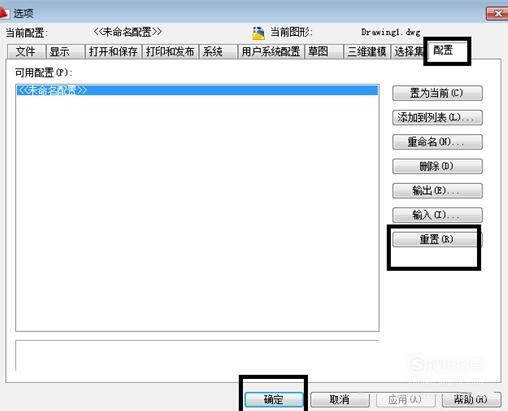Open the 三维建模 tab
The width and height of the screenshot is (508, 411).
click(367, 52)
